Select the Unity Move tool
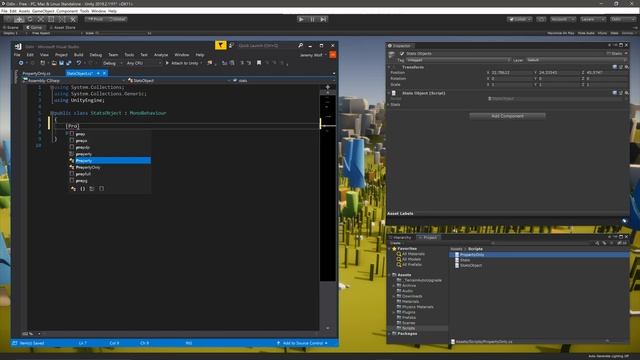This screenshot has width=640, height=360. [19, 19]
